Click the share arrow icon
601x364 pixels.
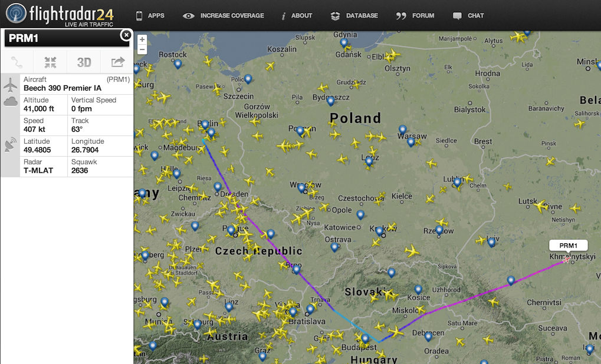pos(117,62)
